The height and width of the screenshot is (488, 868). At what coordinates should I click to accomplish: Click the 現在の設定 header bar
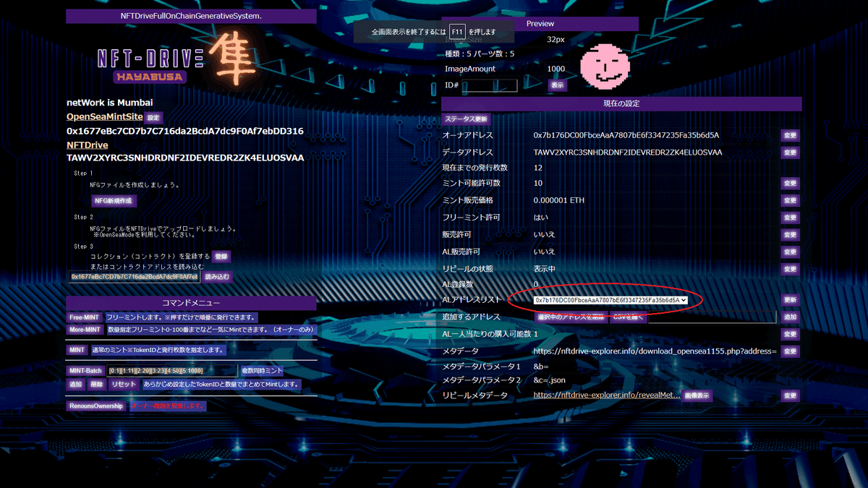[621, 103]
